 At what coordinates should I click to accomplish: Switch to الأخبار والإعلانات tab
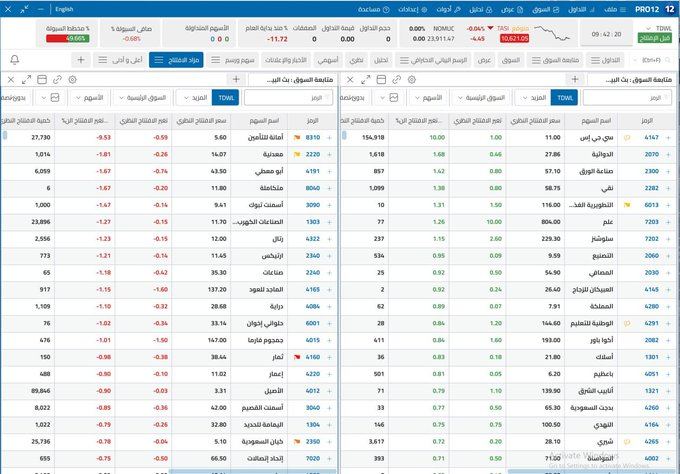[286, 60]
